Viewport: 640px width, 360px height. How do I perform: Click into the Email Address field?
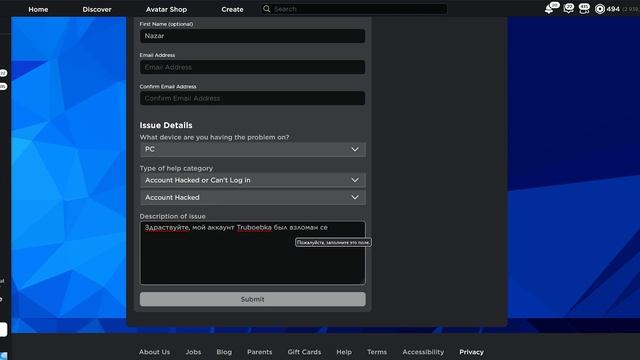pyautogui.click(x=253, y=67)
